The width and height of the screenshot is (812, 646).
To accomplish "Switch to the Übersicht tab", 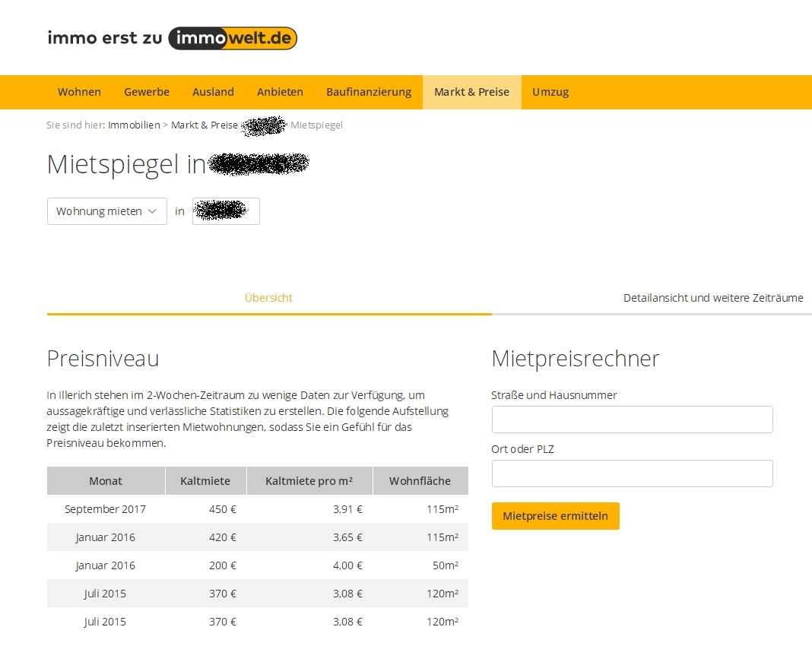I will pyautogui.click(x=268, y=298).
